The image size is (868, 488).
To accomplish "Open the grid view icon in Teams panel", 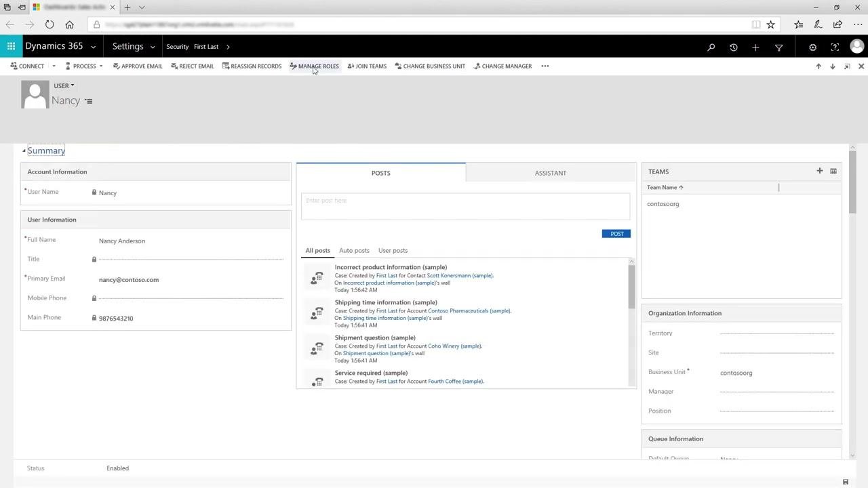I will [x=833, y=171].
